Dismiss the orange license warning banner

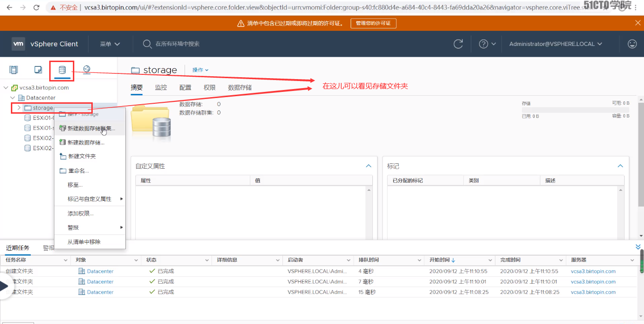click(638, 23)
